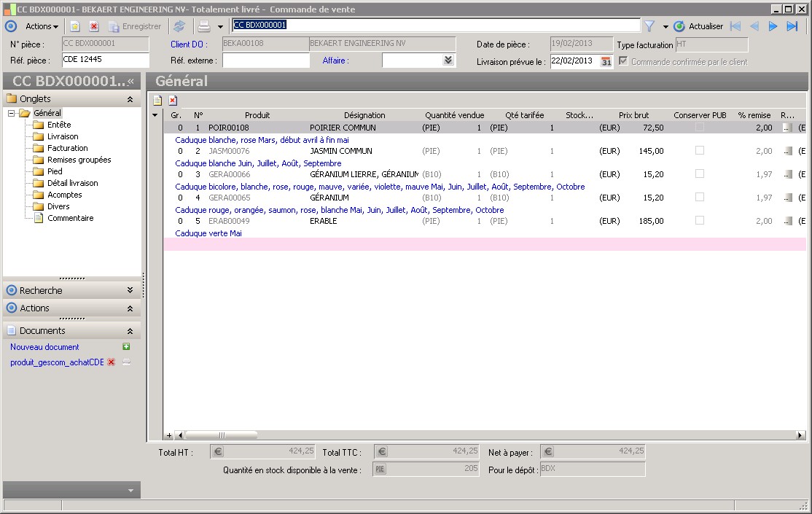Toggle Conserver PUB for POIRIER COMMUN row
The image size is (812, 514).
700,128
